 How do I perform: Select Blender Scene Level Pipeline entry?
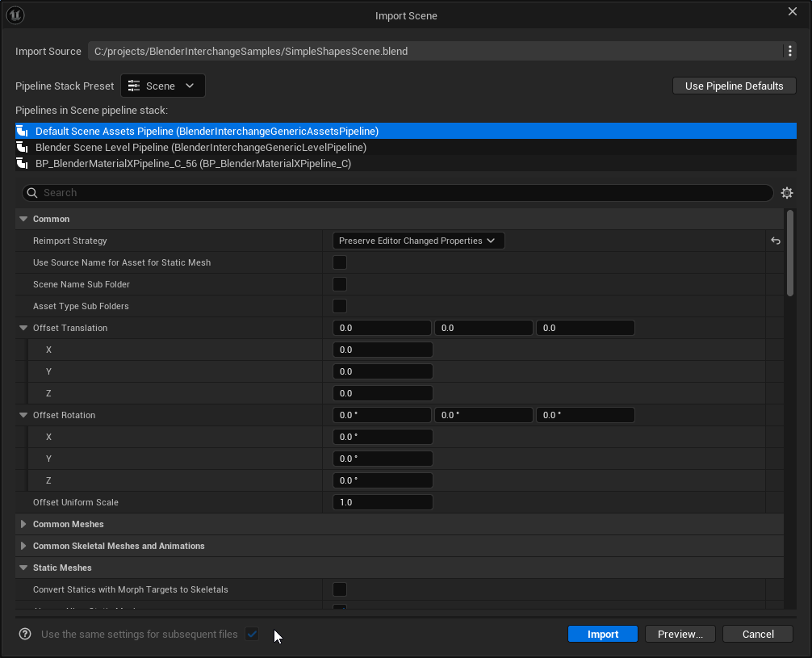tap(201, 148)
